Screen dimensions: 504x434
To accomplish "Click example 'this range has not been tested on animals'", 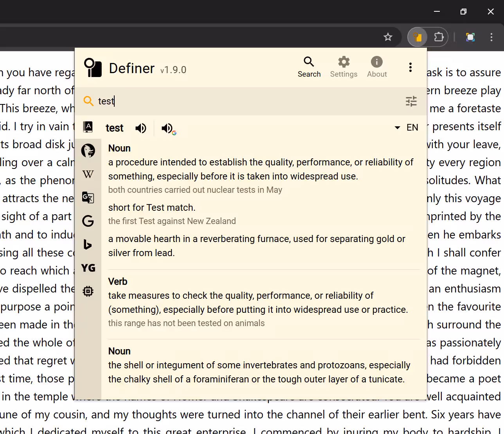I will click(x=187, y=323).
